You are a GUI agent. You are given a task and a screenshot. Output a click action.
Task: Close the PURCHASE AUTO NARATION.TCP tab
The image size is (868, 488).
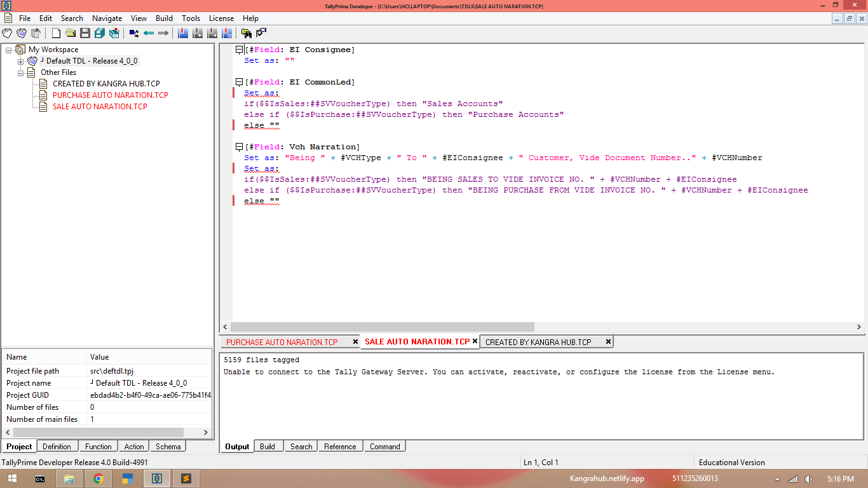[355, 342]
